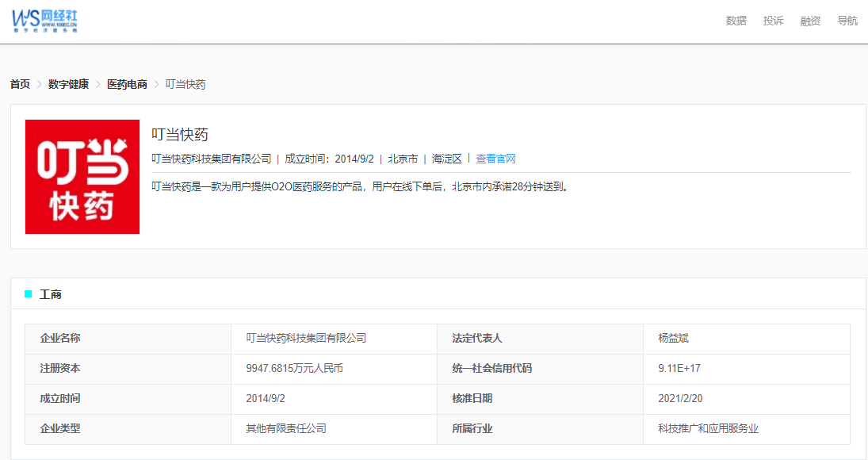Click the 海淀区 district text
The width and height of the screenshot is (868, 460).
click(x=447, y=159)
